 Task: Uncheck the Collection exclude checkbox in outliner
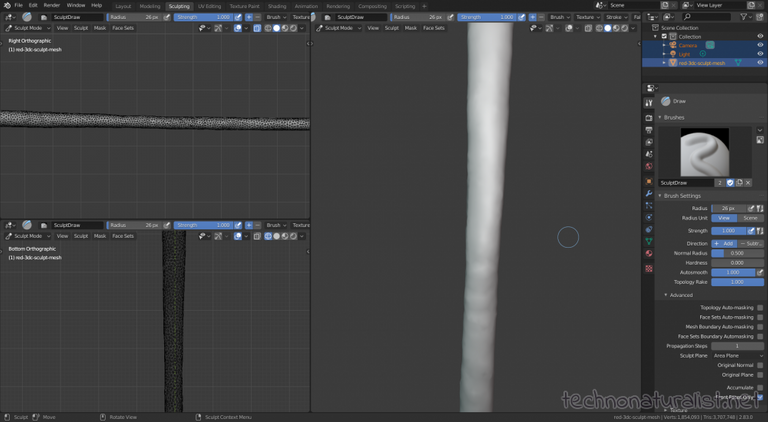click(664, 36)
